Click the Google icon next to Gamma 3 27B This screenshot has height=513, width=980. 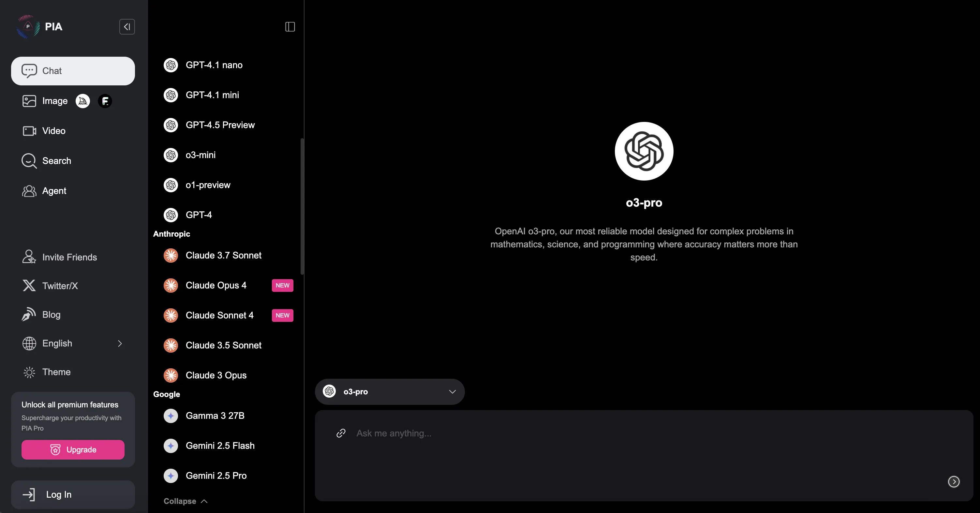[x=171, y=416]
